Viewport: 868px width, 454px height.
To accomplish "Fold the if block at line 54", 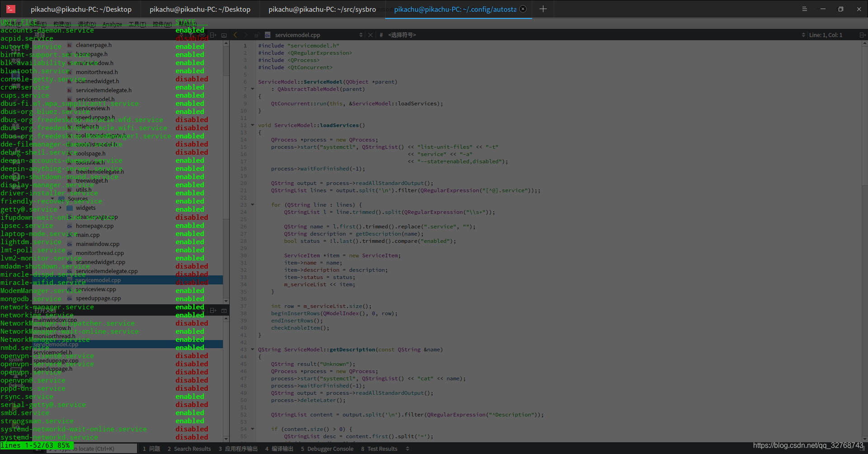I will click(x=252, y=429).
